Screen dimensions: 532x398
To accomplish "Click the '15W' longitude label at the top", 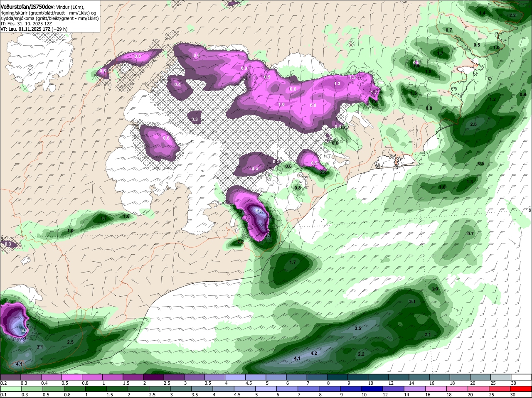I will tap(403, 2).
